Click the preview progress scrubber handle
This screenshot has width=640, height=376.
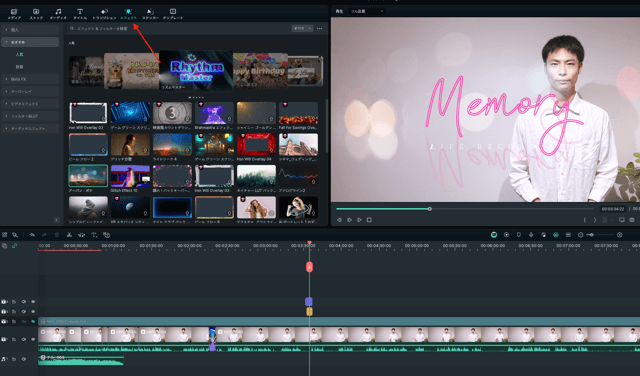pyautogui.click(x=430, y=209)
